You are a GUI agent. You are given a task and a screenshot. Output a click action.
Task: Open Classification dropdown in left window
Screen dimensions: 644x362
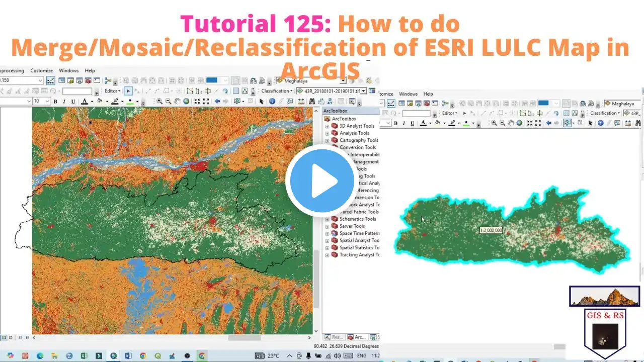tap(276, 91)
